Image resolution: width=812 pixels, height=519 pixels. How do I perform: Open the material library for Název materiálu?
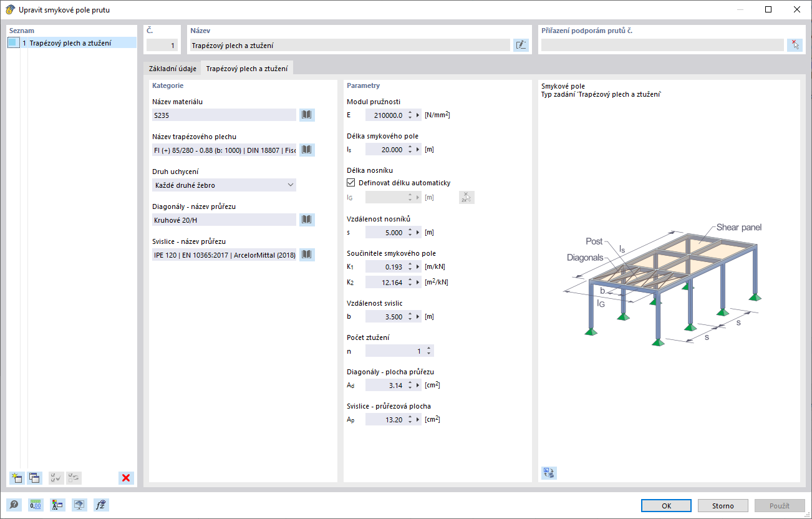coord(307,115)
